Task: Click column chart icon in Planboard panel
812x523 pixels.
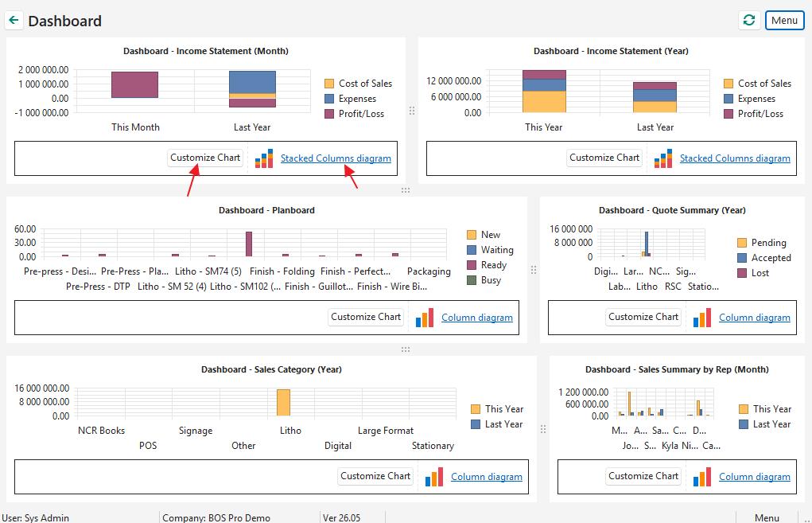Action: pos(425,318)
